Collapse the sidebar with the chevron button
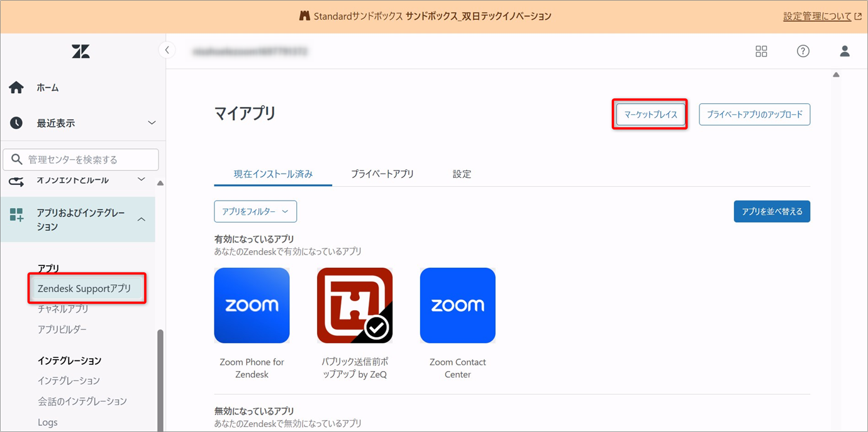The height and width of the screenshot is (432, 868). 167,50
